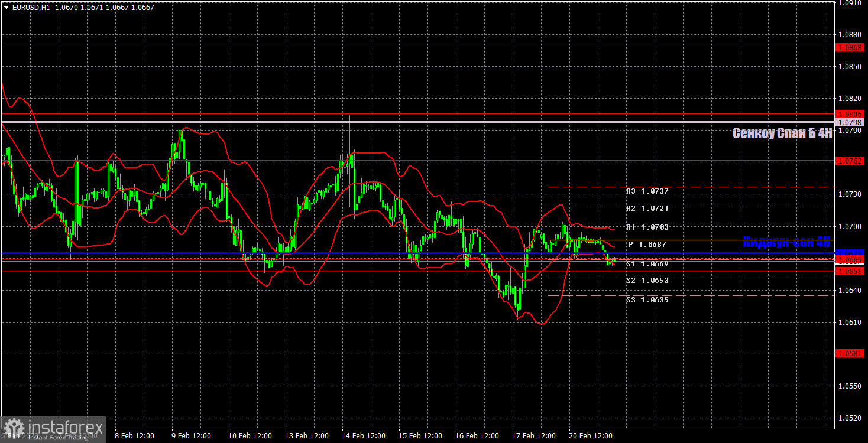The image size is (868, 443).
Task: Select the Сенкоу Спан Б 4Н line label
Action: [x=782, y=133]
